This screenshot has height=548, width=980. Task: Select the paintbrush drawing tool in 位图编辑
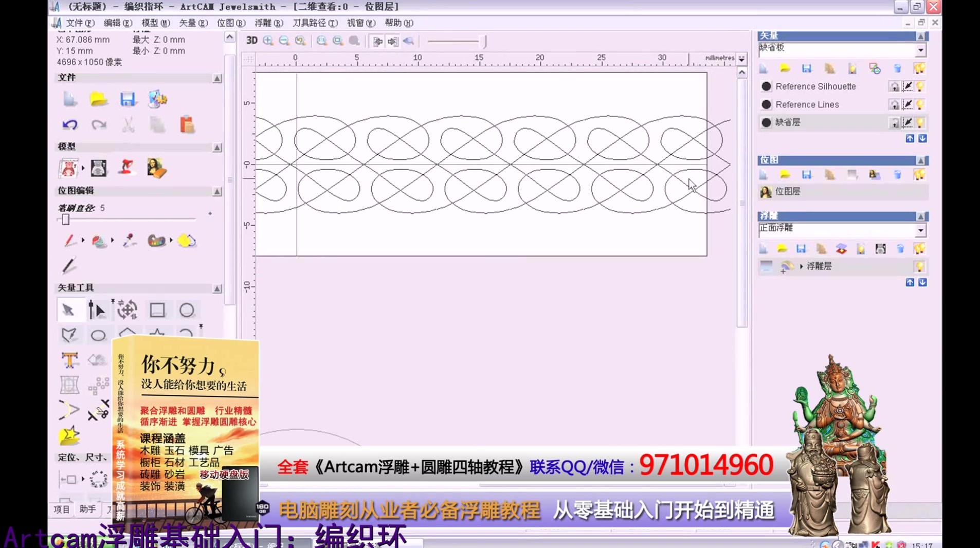click(x=69, y=240)
